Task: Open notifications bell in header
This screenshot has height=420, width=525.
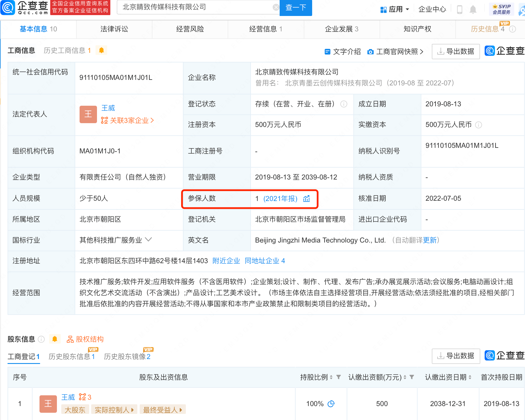Action: [473, 10]
